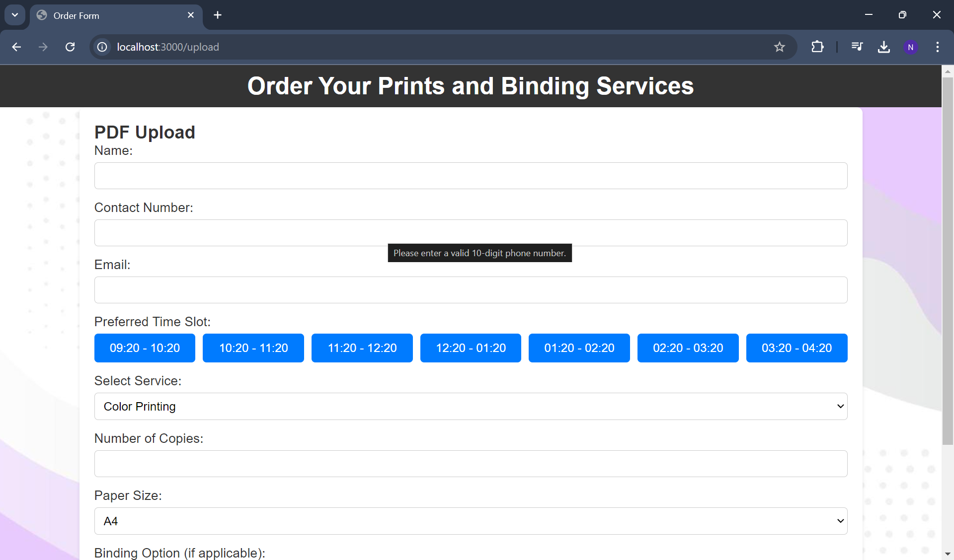The image size is (954, 560).
Task: Open the profile avatar N
Action: 910,47
